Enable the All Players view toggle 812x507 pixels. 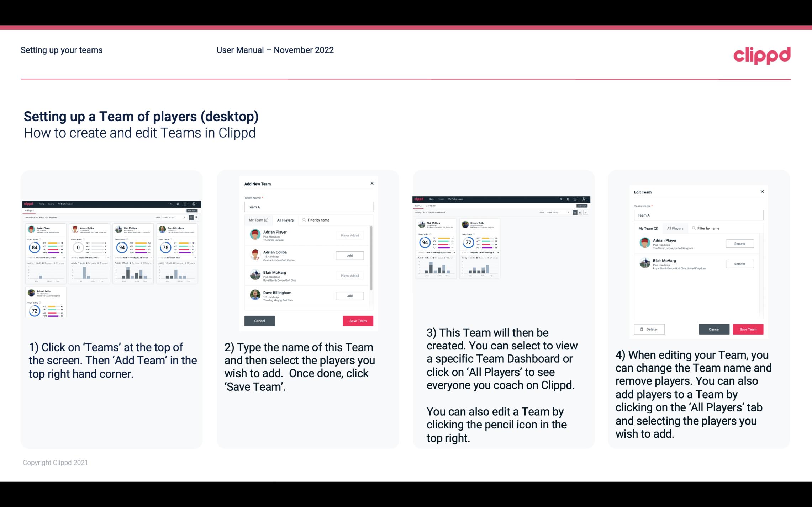click(285, 220)
